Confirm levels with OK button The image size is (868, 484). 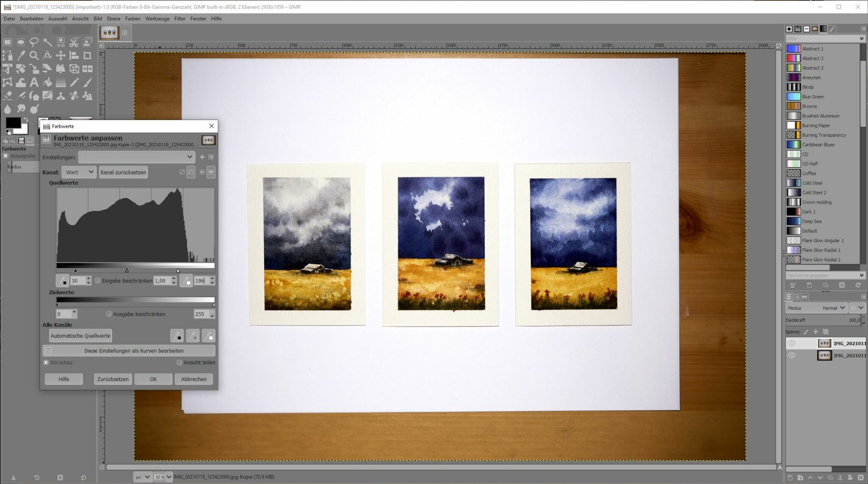point(153,379)
